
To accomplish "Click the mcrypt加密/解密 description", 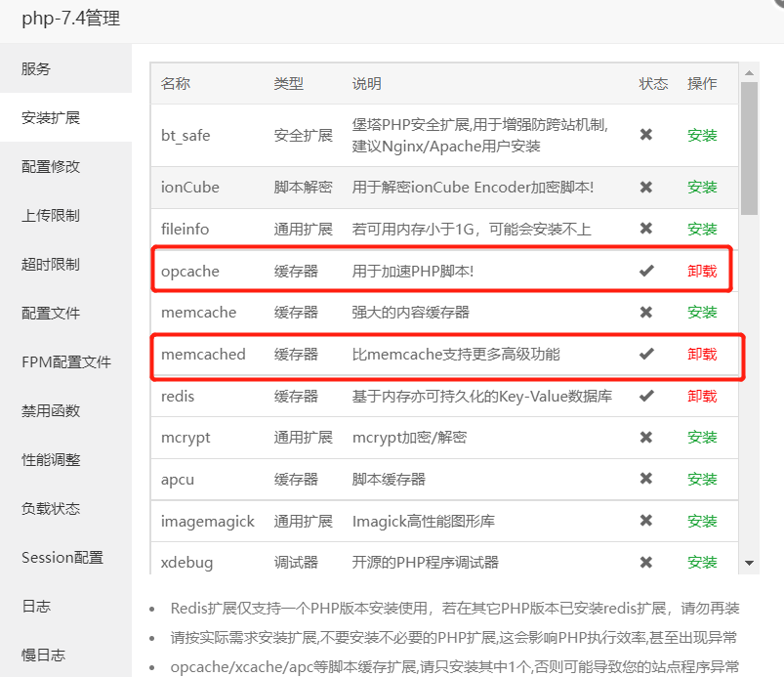I will click(409, 438).
